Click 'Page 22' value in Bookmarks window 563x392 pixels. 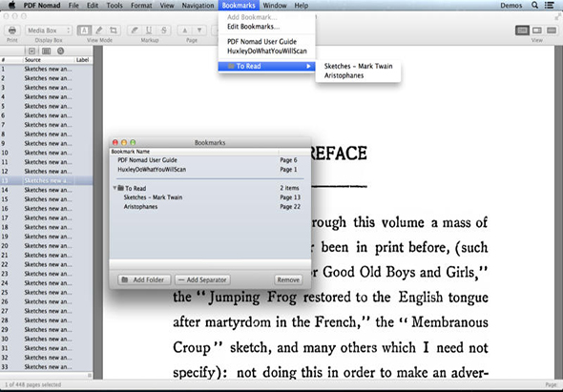tap(290, 207)
